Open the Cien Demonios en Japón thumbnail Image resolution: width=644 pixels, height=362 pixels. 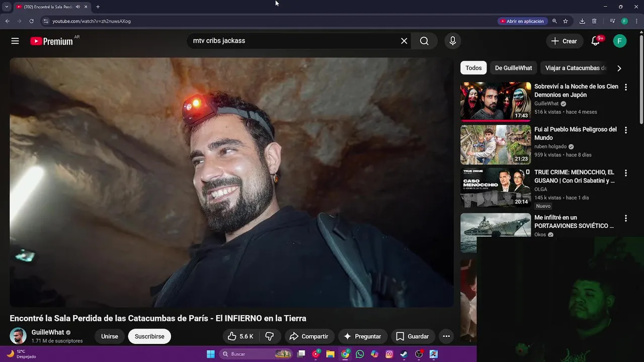point(496,102)
